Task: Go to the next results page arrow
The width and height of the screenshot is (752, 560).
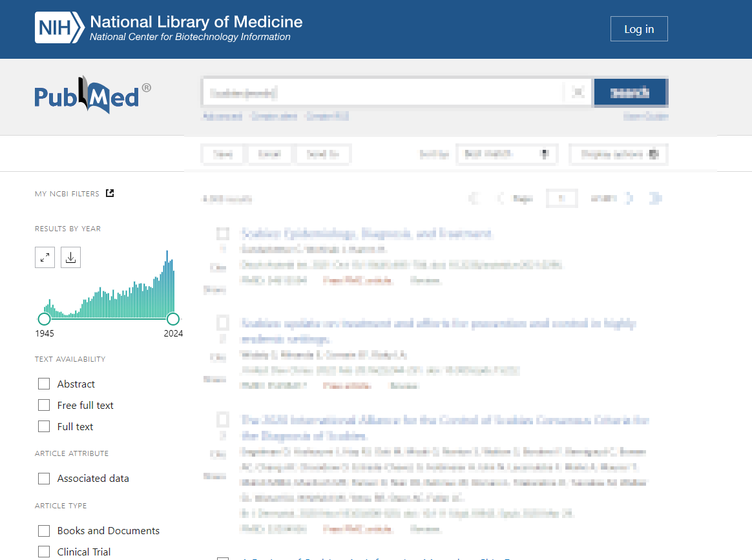Action: coord(630,198)
